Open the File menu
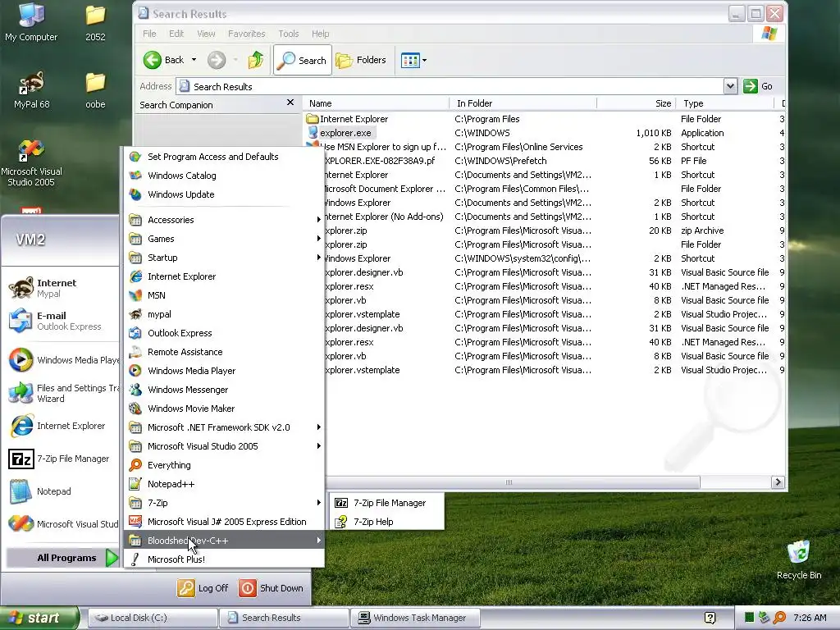Screen dimensions: 840x630 (x=149, y=34)
